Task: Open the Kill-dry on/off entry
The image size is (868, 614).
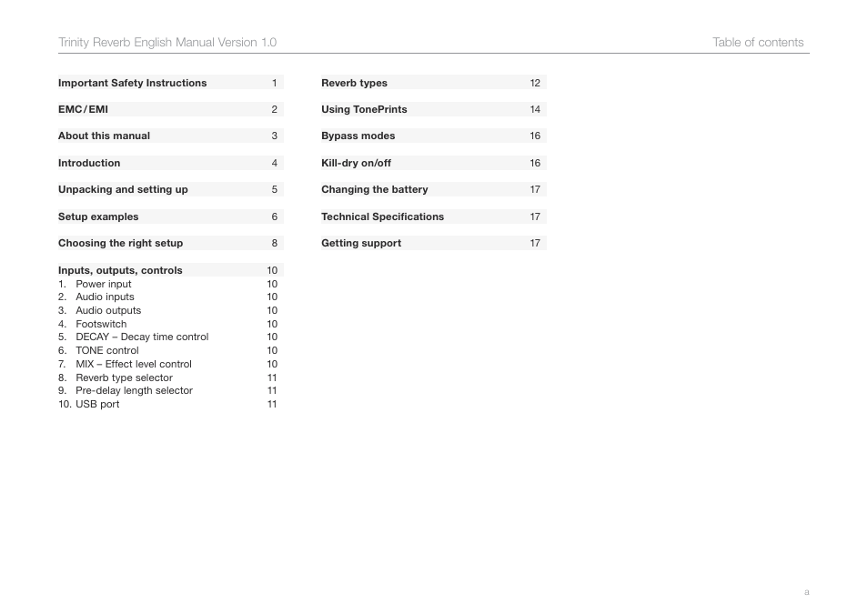Action: pos(434,163)
